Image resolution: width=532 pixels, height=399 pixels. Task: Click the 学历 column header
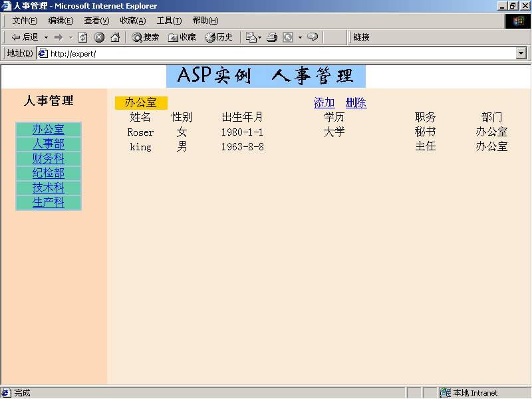(334, 117)
